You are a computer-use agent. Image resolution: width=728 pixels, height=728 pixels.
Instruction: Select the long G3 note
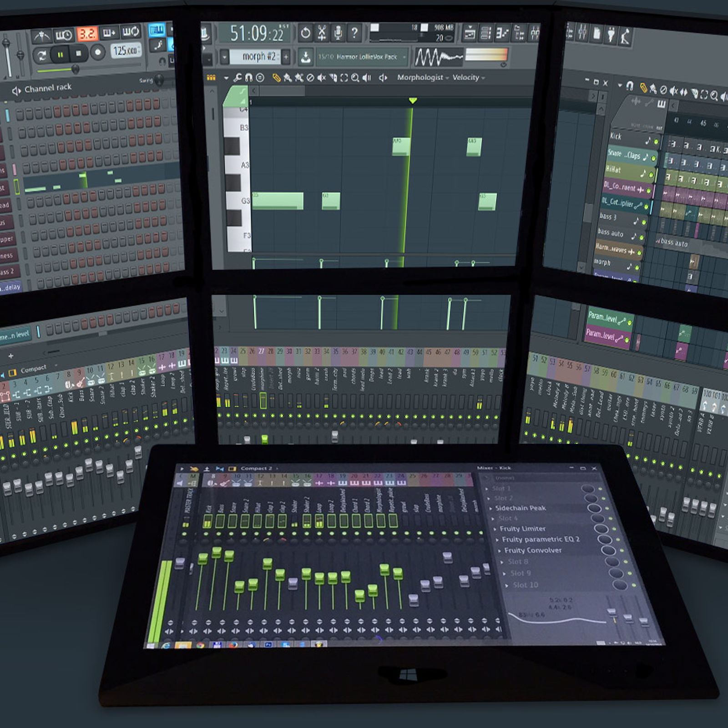278,201
